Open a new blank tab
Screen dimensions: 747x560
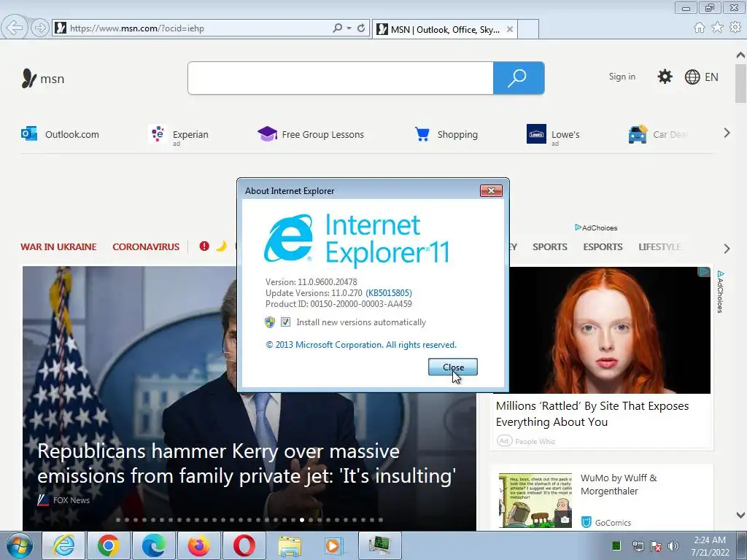(528, 29)
